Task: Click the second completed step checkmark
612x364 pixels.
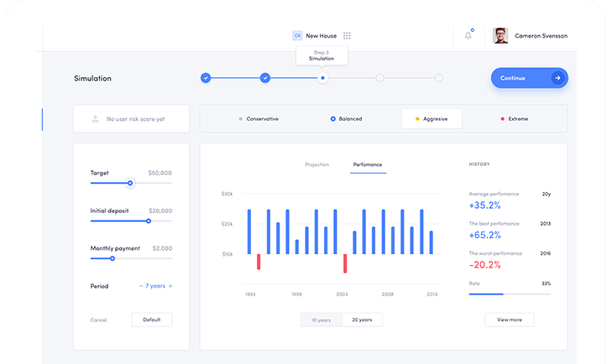Action: coord(265,78)
